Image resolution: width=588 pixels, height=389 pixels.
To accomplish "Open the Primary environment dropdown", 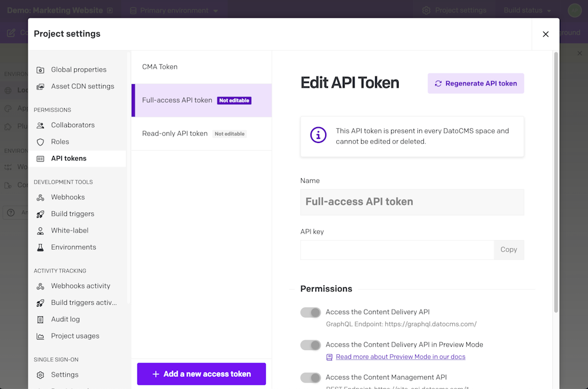I will [x=173, y=11].
